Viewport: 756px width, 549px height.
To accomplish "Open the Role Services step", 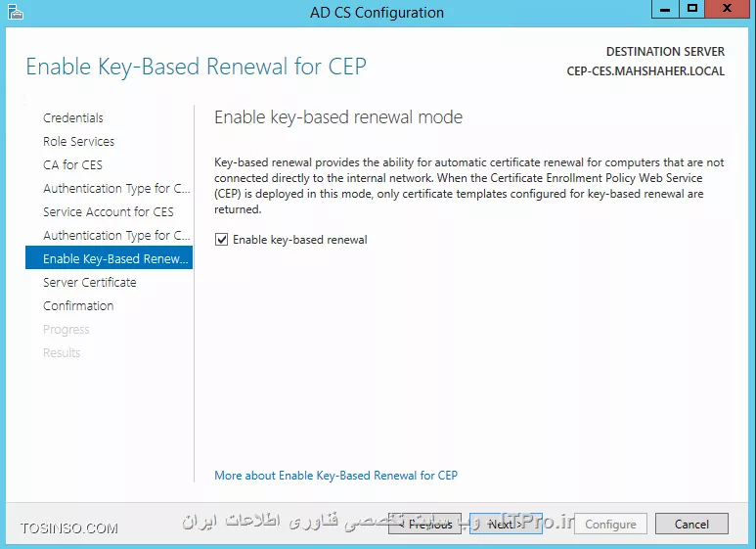I will pos(78,141).
